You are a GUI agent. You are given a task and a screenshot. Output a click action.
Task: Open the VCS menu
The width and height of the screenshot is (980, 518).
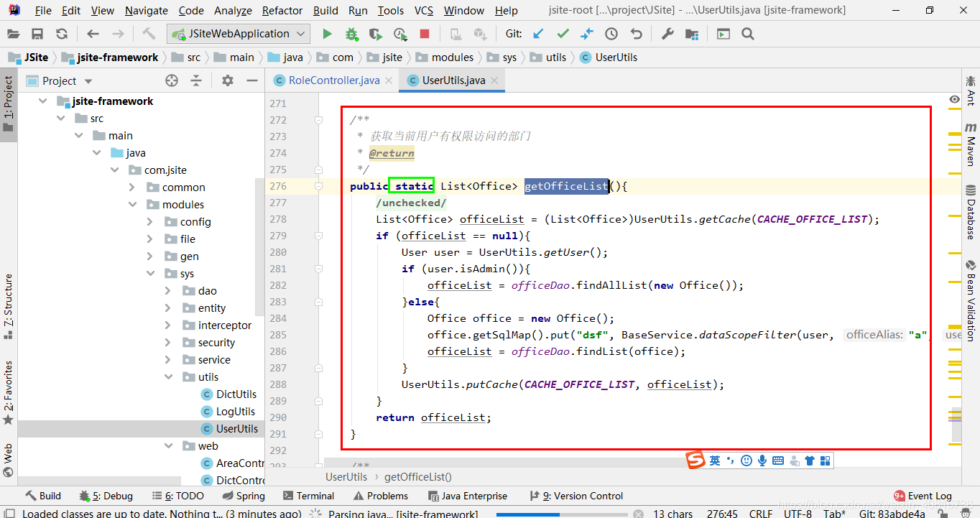coord(424,10)
